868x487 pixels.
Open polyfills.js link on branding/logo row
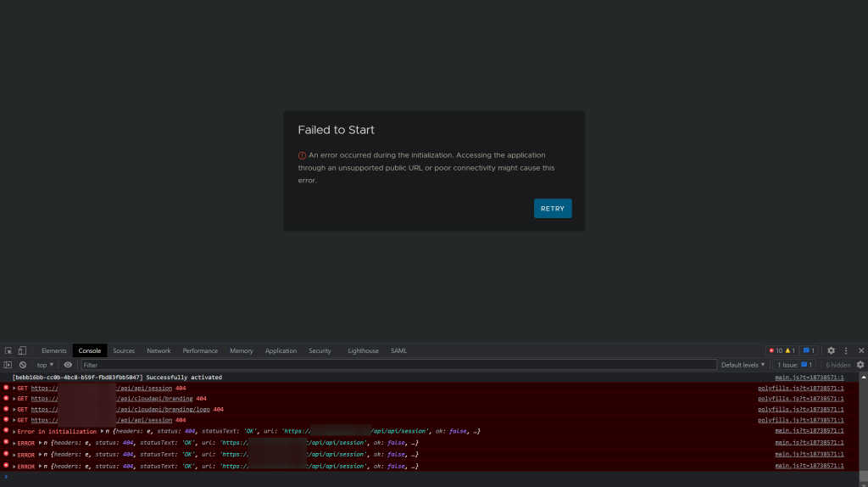click(800, 410)
